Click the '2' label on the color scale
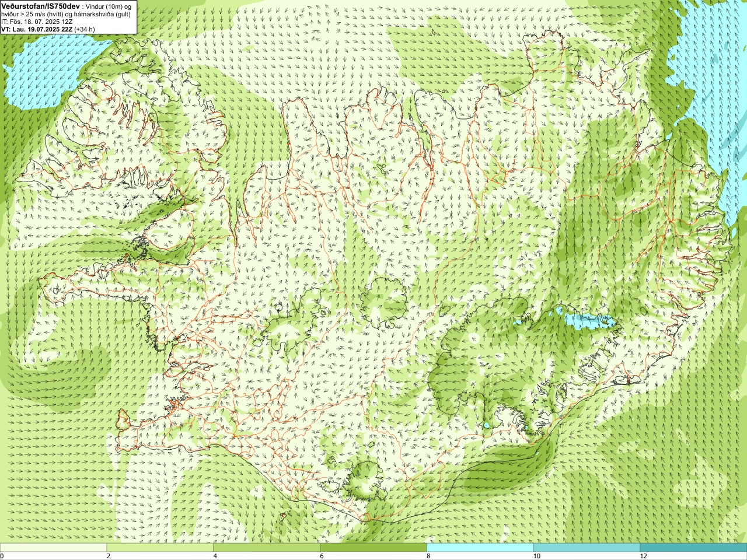This screenshot has height=560, width=747. 109,556
